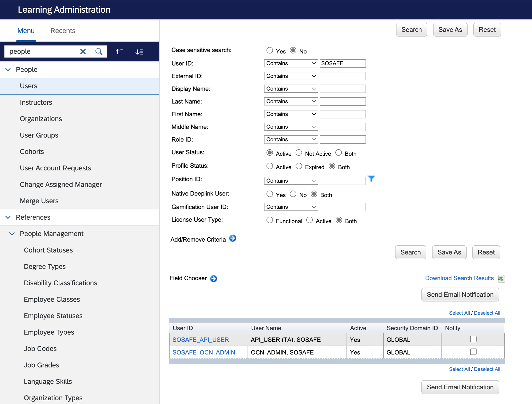Open Instructors menu item
The height and width of the screenshot is (404, 532).
pos(36,102)
